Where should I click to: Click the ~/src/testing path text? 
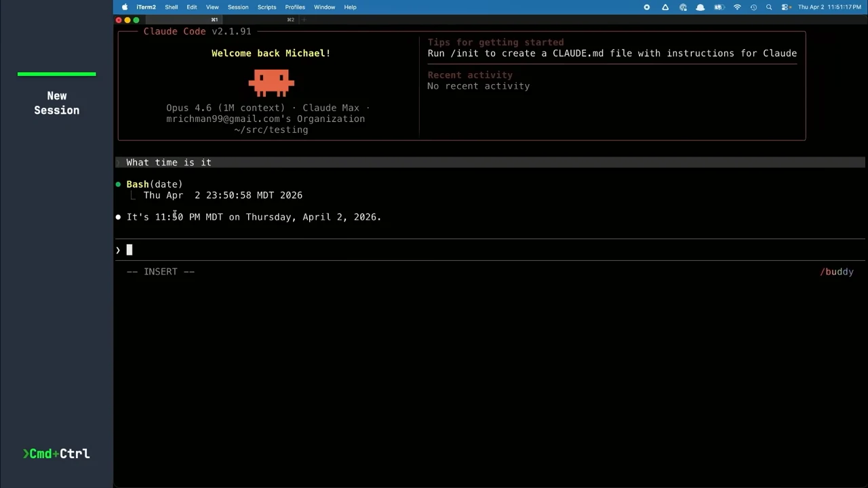(x=271, y=129)
